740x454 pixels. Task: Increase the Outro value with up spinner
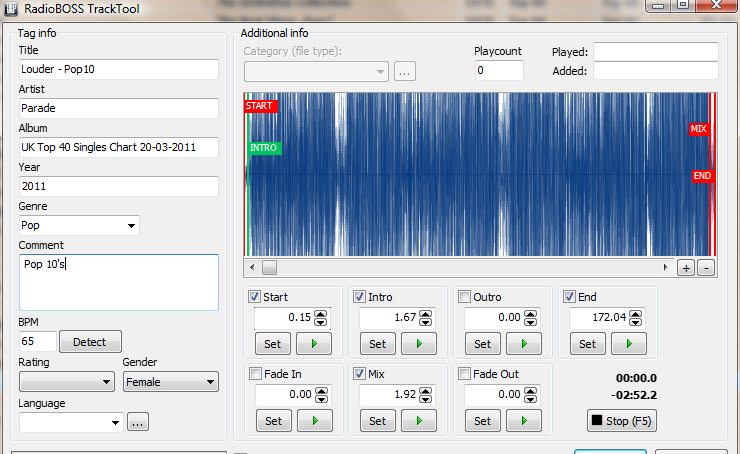pos(530,314)
